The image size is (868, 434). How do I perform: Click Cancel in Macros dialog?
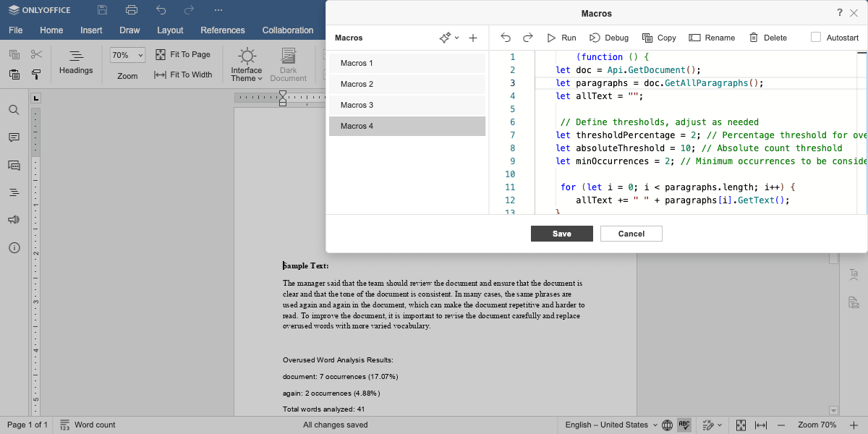pyautogui.click(x=631, y=234)
